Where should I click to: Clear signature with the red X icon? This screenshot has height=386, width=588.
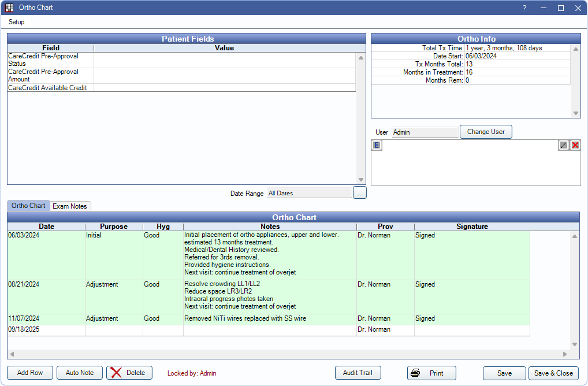(575, 146)
